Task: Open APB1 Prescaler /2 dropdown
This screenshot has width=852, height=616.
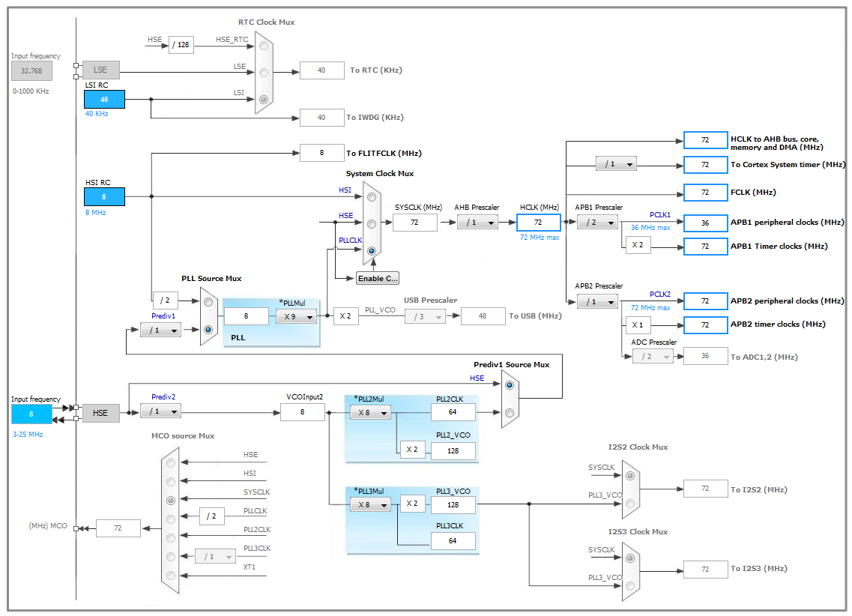Action: 598,222
